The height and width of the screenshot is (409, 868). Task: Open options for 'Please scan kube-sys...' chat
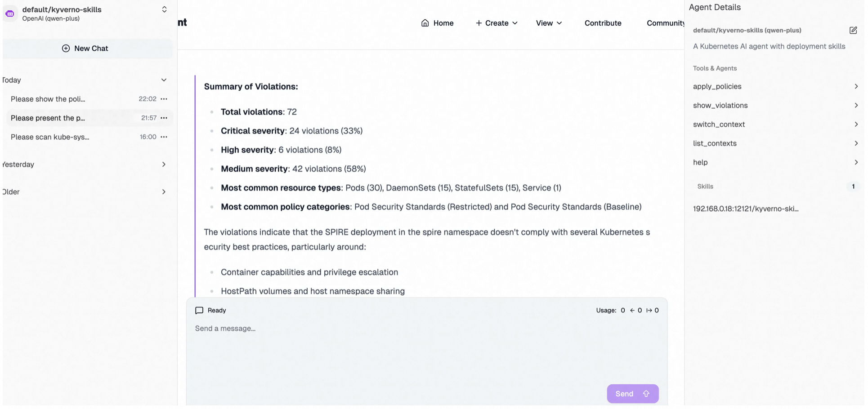point(164,137)
